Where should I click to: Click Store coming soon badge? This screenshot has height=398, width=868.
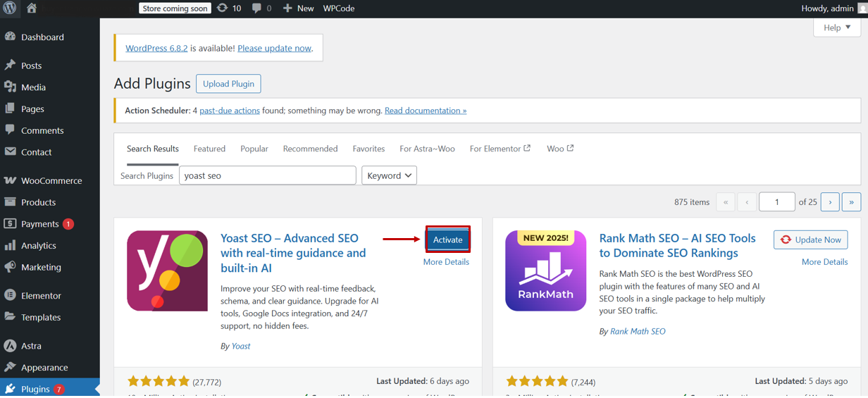[174, 8]
